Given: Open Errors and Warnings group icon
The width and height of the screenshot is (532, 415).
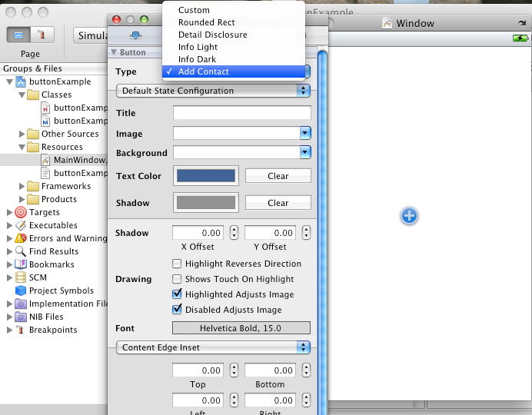Looking at the screenshot, I should click(21, 238).
